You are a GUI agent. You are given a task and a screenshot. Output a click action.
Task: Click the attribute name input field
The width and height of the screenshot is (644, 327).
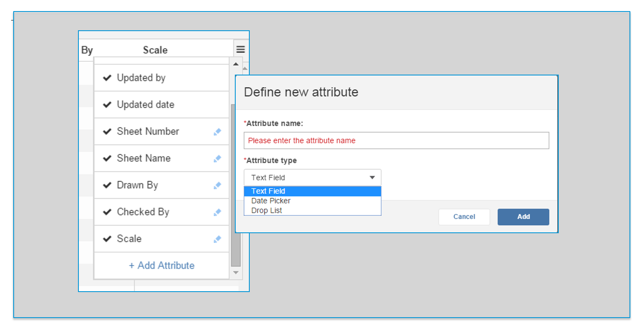tap(396, 140)
